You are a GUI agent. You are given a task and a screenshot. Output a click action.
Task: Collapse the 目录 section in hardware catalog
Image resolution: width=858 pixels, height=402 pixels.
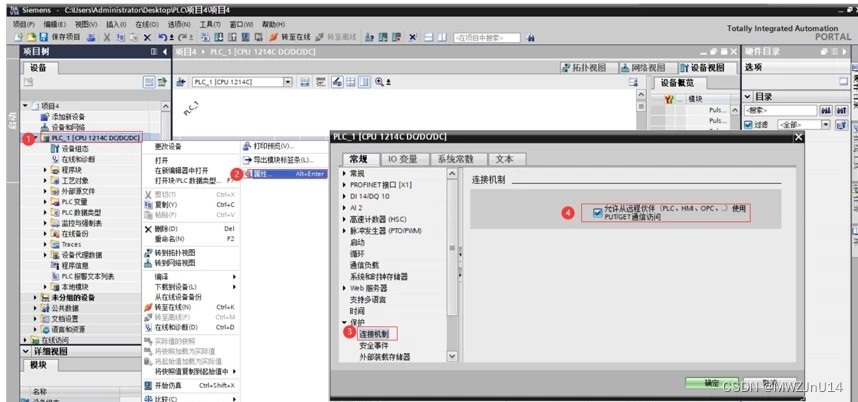(x=748, y=96)
